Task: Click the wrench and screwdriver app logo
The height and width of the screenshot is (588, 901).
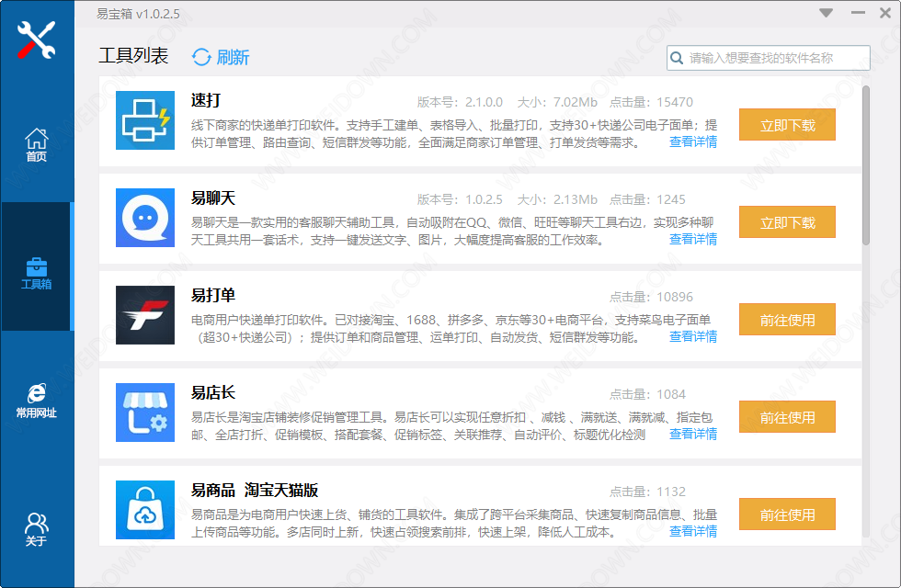Action: (x=36, y=40)
